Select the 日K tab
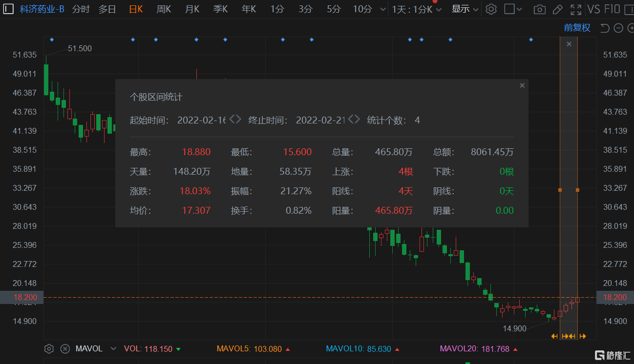The width and height of the screenshot is (634, 364). [x=136, y=9]
